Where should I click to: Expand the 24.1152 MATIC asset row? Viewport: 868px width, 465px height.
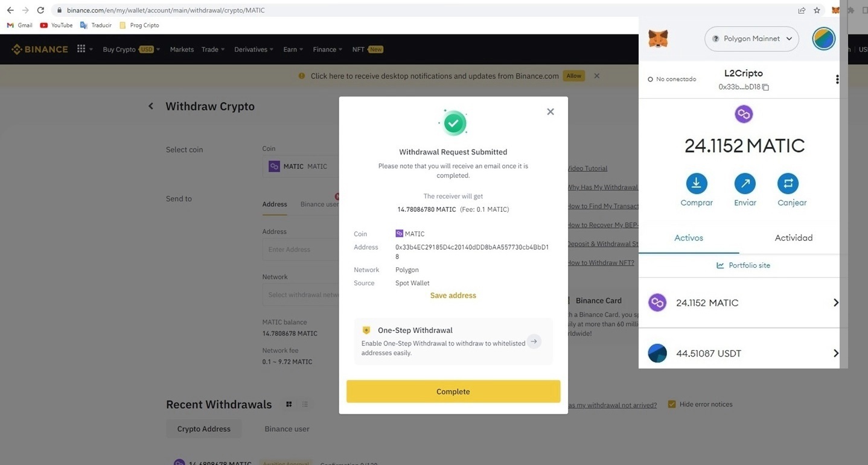[835, 303]
